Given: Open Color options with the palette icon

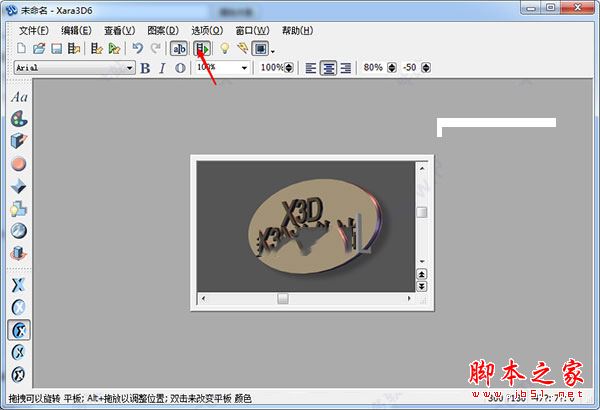Looking at the screenshot, I should pyautogui.click(x=19, y=119).
